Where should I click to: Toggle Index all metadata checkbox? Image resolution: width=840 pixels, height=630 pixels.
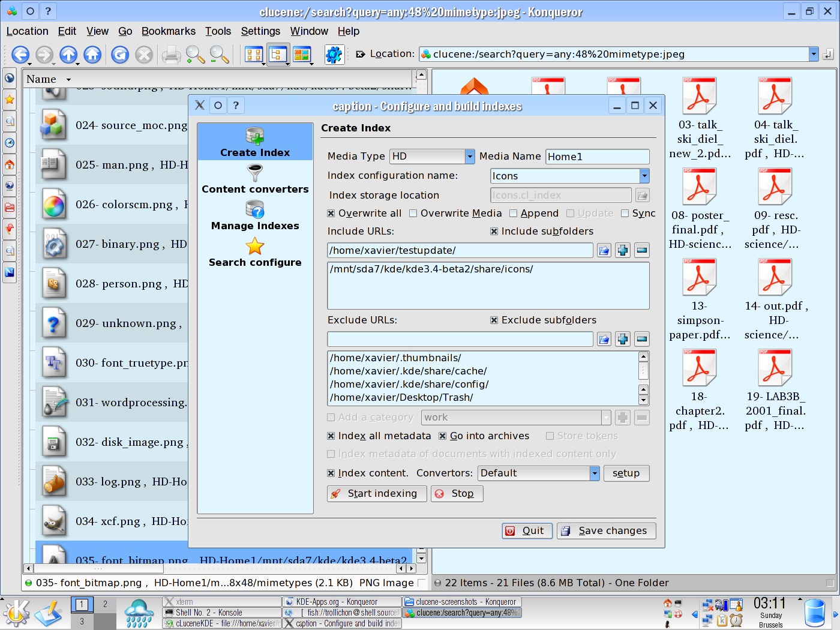coord(331,436)
